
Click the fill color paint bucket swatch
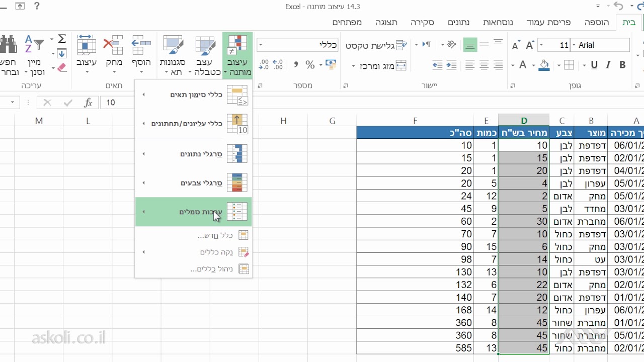[544, 65]
